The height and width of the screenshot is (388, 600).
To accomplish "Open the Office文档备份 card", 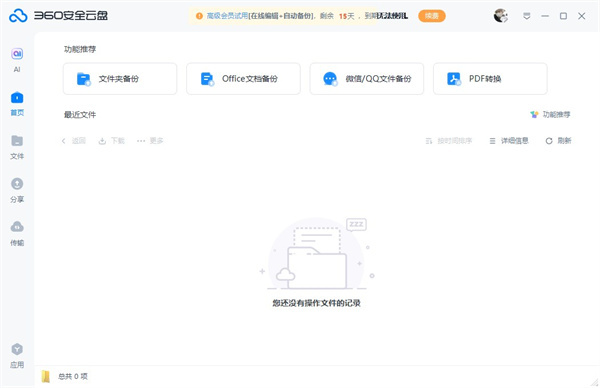I will point(243,79).
